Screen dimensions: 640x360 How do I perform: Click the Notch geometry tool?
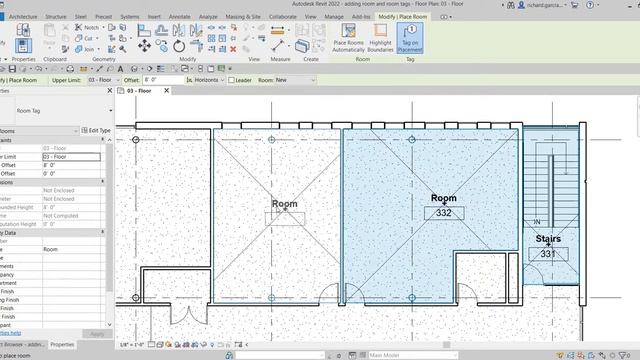(x=88, y=27)
